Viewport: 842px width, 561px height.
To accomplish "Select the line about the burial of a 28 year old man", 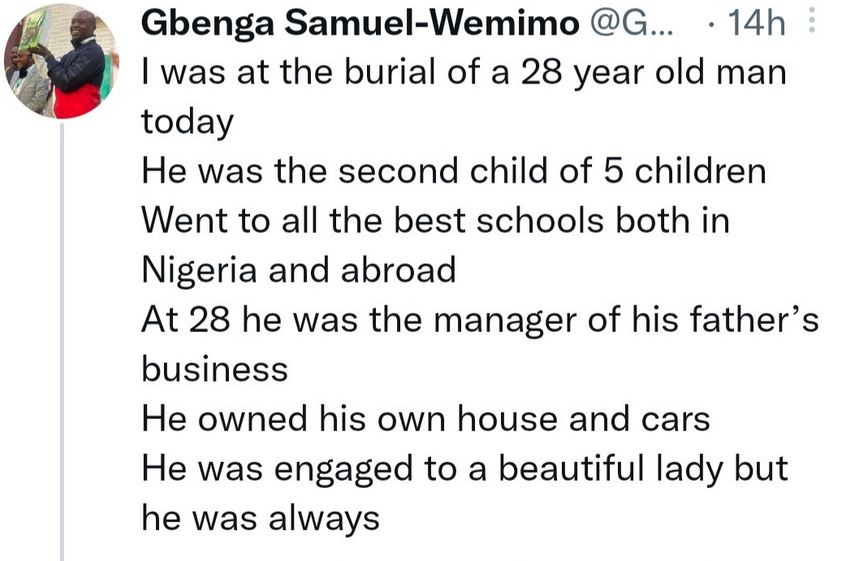I will 464,72.
